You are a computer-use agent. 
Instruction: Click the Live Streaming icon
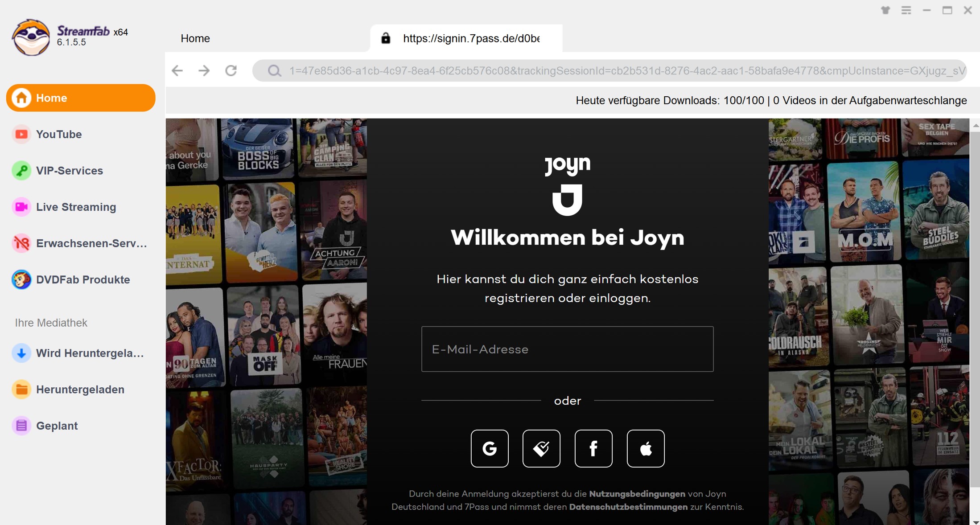point(20,207)
